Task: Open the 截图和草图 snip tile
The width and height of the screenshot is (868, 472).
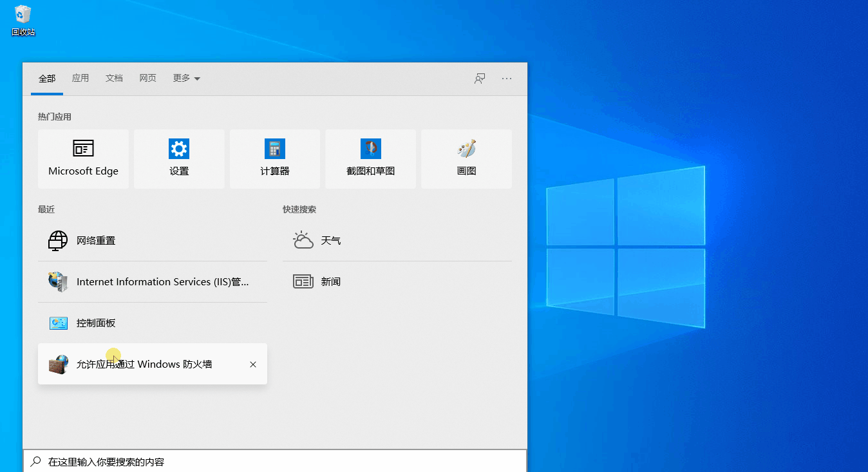Action: click(x=370, y=159)
